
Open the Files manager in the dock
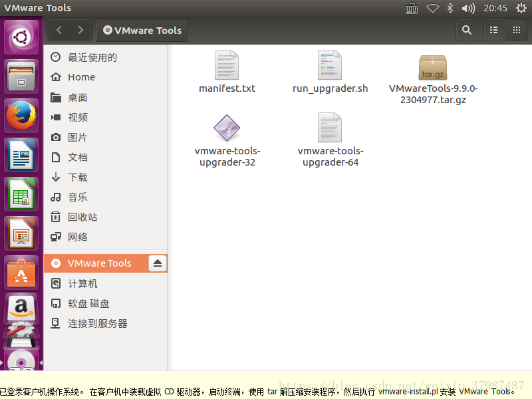pos(21,76)
